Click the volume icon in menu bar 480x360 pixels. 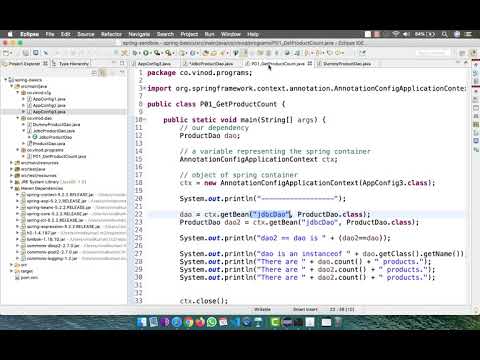(406, 34)
